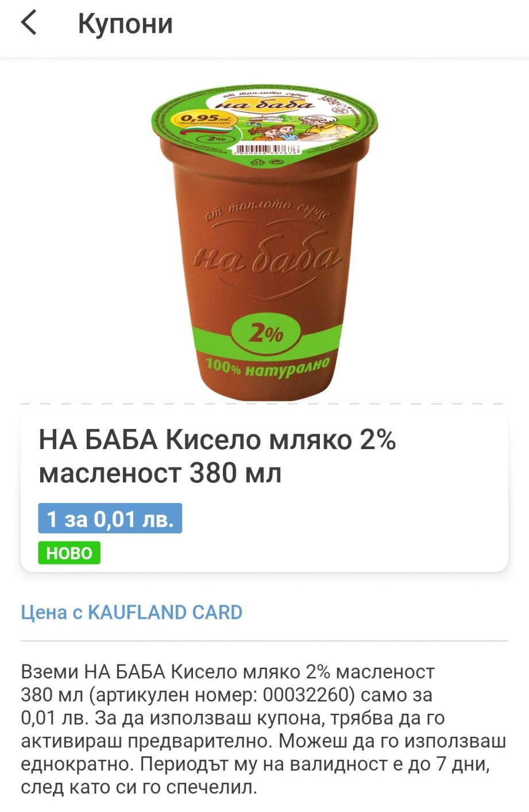Tap the Купони header title
The width and height of the screenshot is (529, 812).
pos(125,24)
